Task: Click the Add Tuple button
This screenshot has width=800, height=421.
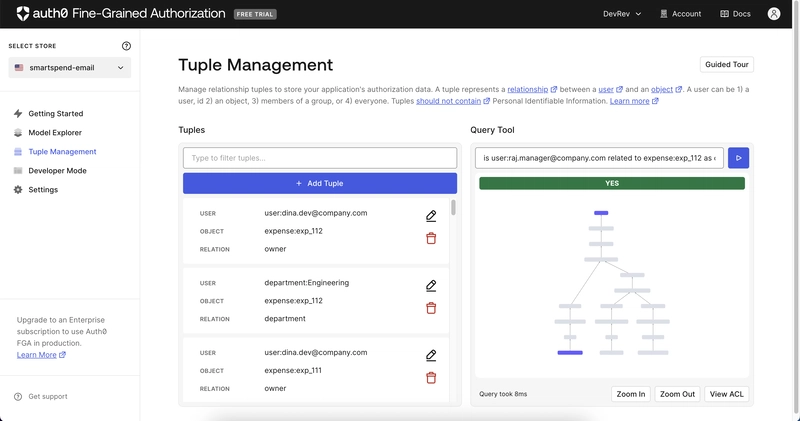Action: [319, 184]
